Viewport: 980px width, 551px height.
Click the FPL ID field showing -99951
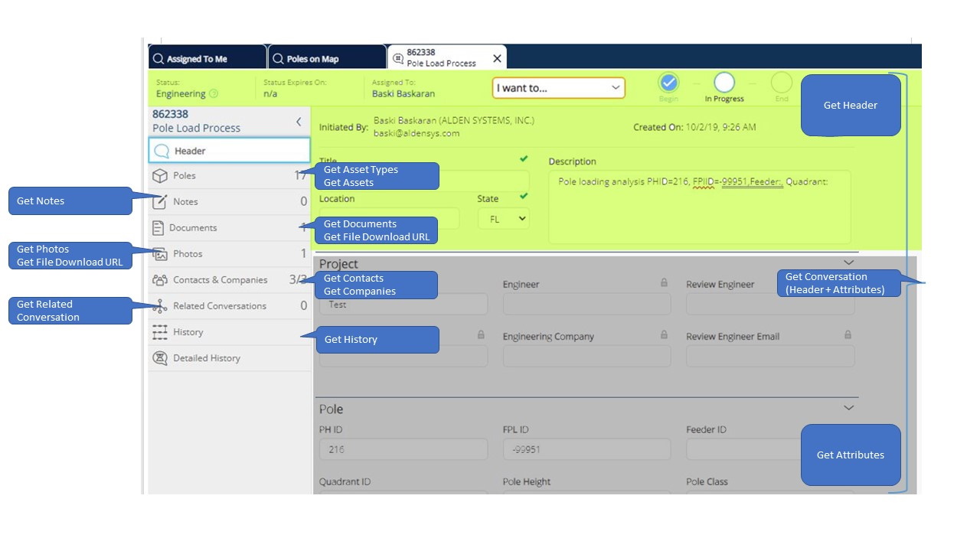[586, 449]
